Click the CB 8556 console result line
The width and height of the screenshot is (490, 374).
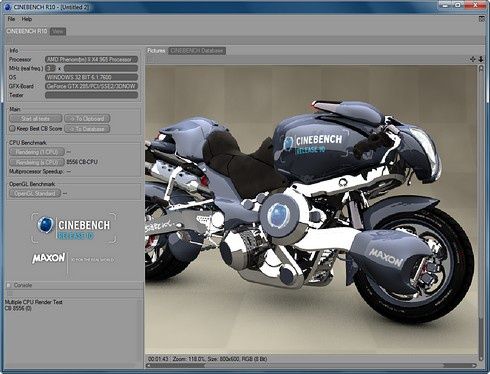tap(18, 308)
